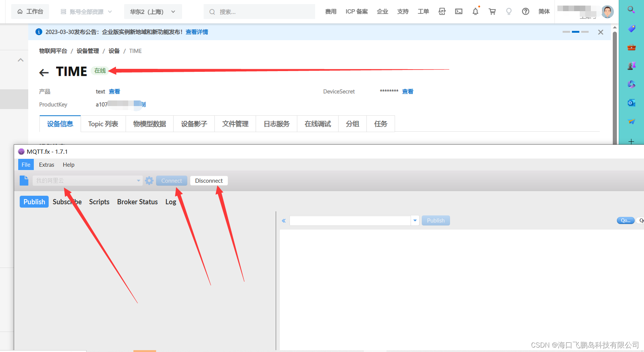Image resolution: width=644 pixels, height=352 pixels.
Task: Open the Microsoft 365 icon in Edge sidebar
Action: (631, 84)
